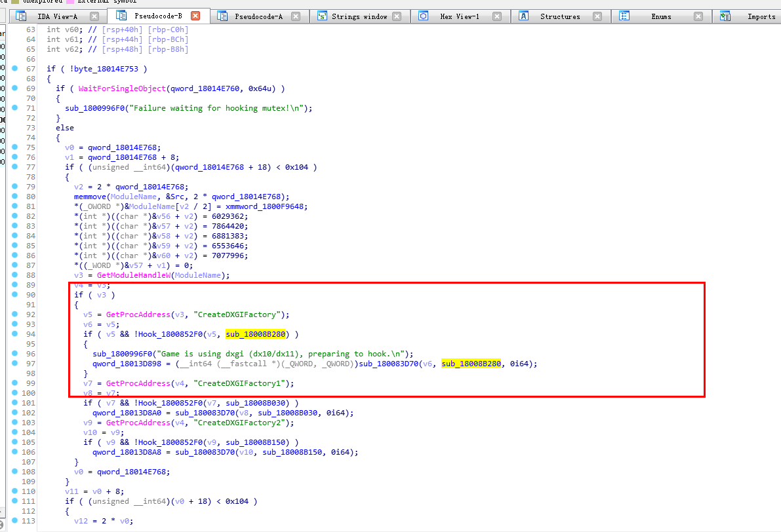
Task: Open the Hex View-1 tab
Action: [x=460, y=16]
